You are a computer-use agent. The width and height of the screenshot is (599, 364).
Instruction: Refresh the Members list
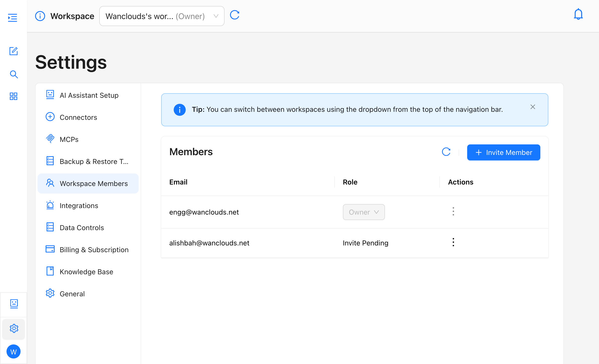click(x=446, y=152)
